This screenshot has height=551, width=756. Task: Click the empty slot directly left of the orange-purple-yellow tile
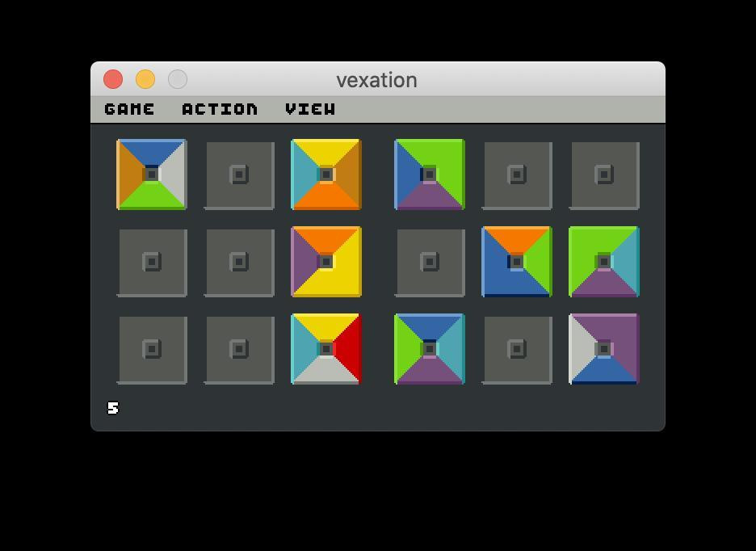point(239,262)
